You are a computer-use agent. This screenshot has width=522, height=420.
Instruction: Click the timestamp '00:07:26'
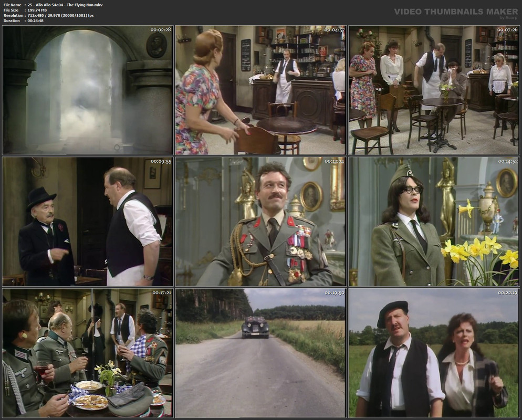pyautogui.click(x=507, y=29)
